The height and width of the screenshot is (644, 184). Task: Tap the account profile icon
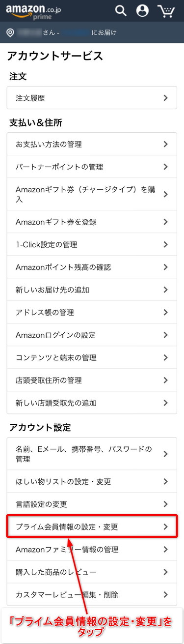coord(143,10)
